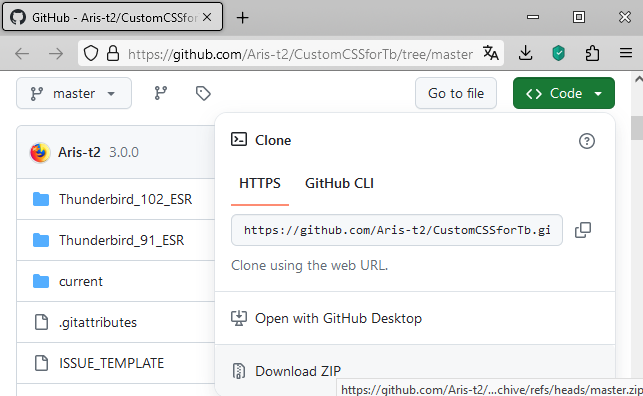Click the clone help question mark

(587, 141)
